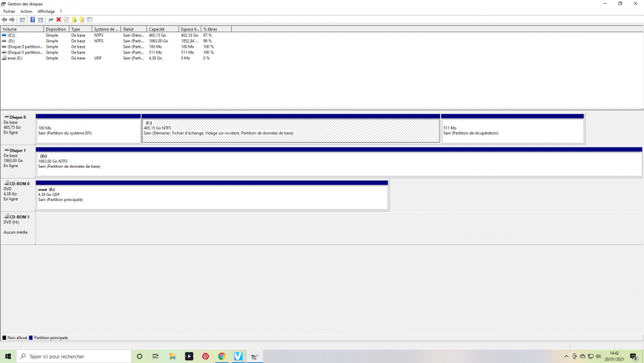644x363 pixels.
Task: Click the list view settings toolbar icon
Action: [x=90, y=20]
